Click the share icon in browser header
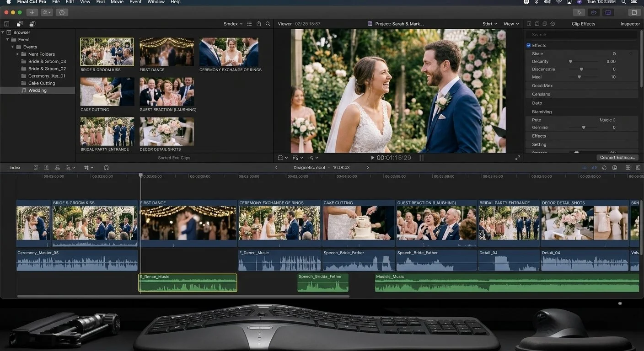Image resolution: width=644 pixels, height=351 pixels. pyautogui.click(x=259, y=24)
